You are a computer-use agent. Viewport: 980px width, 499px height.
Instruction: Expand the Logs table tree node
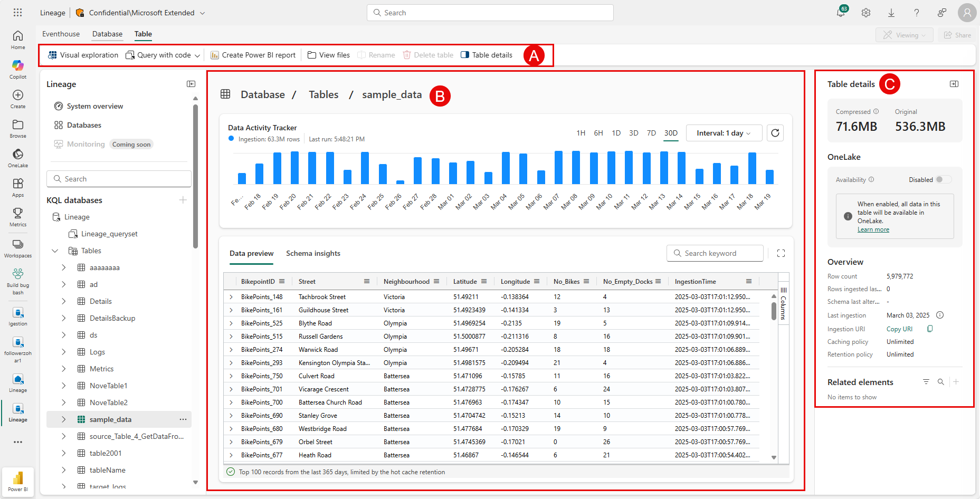pos(64,352)
